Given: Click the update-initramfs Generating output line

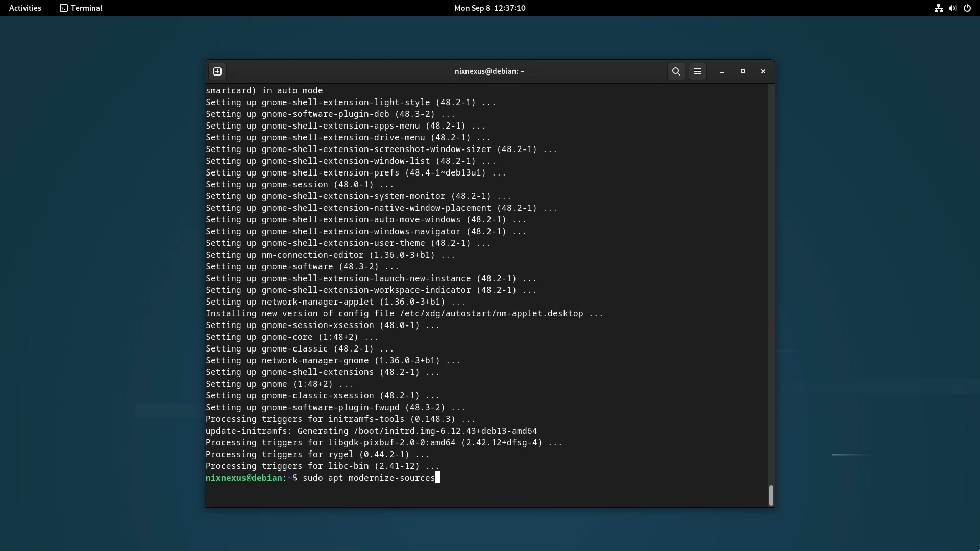Looking at the screenshot, I should pyautogui.click(x=371, y=431).
